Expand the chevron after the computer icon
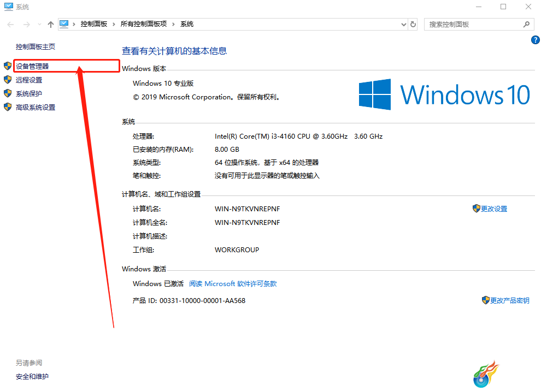This screenshot has width=541, height=392. click(74, 24)
